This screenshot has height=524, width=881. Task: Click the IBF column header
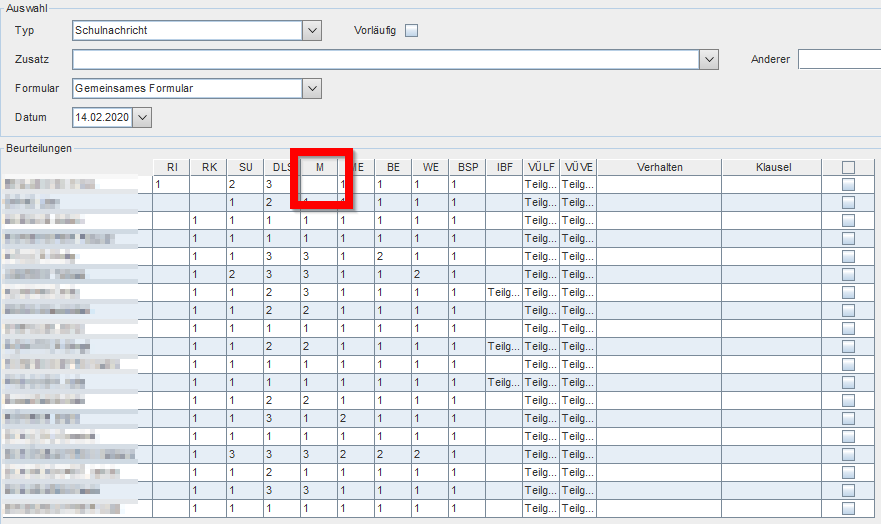point(505,167)
